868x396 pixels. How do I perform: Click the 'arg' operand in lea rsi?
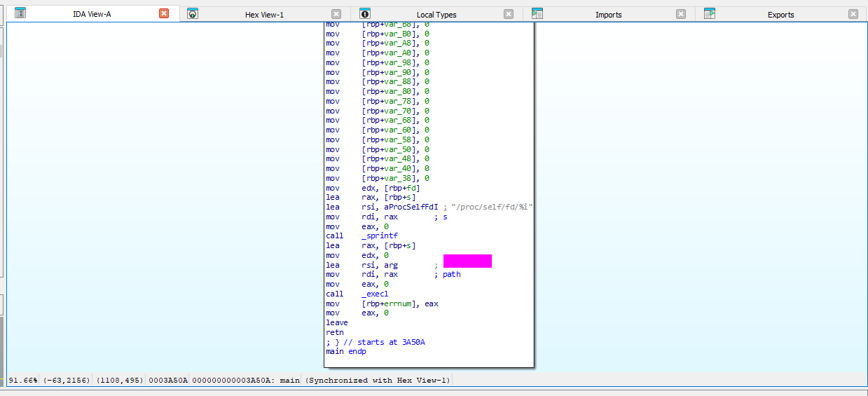[391, 265]
